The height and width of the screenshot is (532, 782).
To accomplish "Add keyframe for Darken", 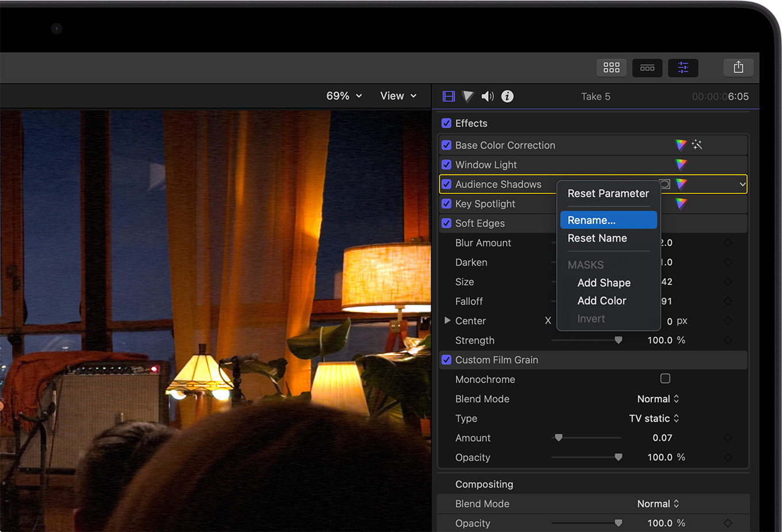I will [x=728, y=263].
